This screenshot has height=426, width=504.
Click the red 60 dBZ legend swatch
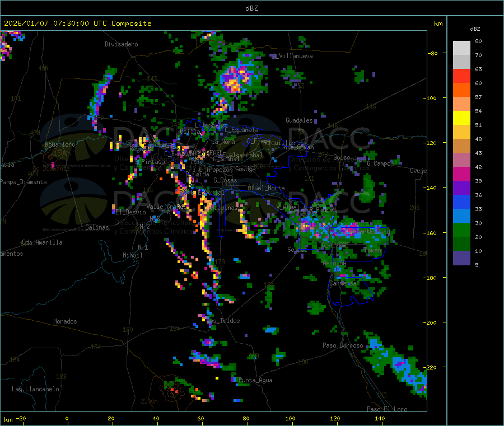click(x=461, y=76)
